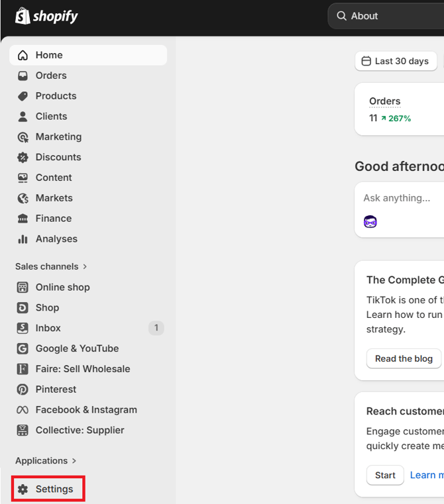Click the Sidekick assistant avatar
Screen dimensions: 444x504
(x=370, y=221)
